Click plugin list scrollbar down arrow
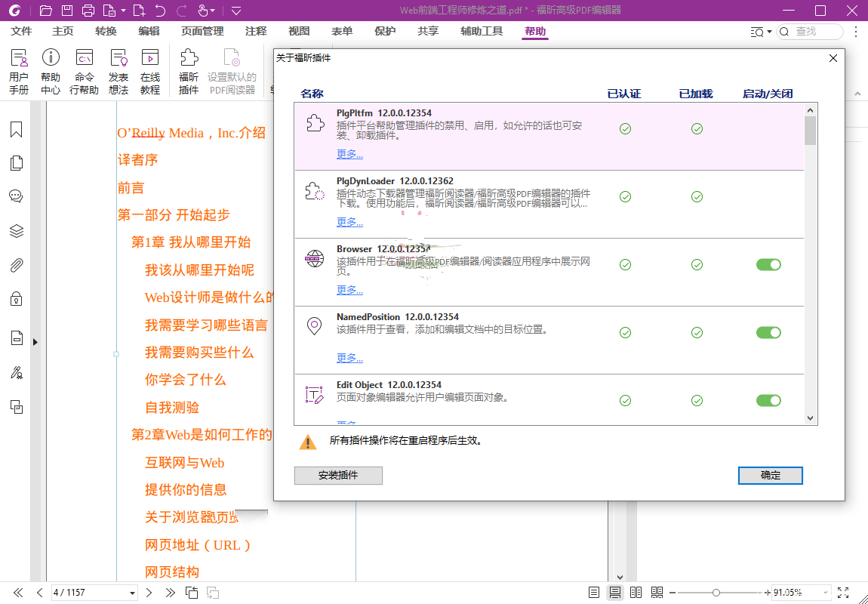Screen dimensions: 868x604 coord(811,418)
